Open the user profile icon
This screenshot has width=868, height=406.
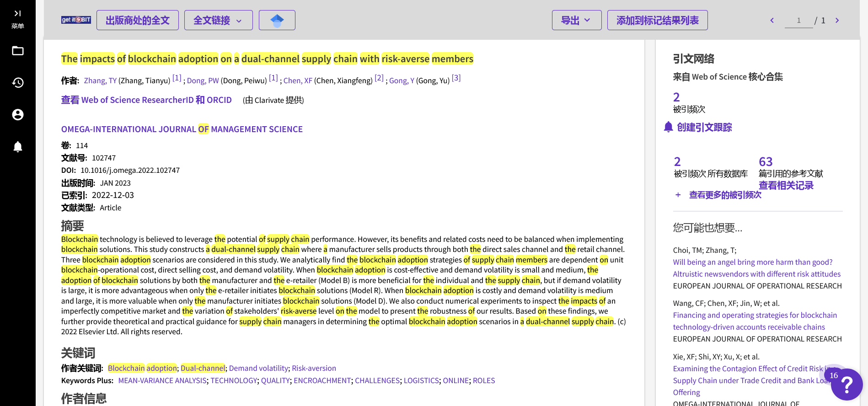point(17,115)
